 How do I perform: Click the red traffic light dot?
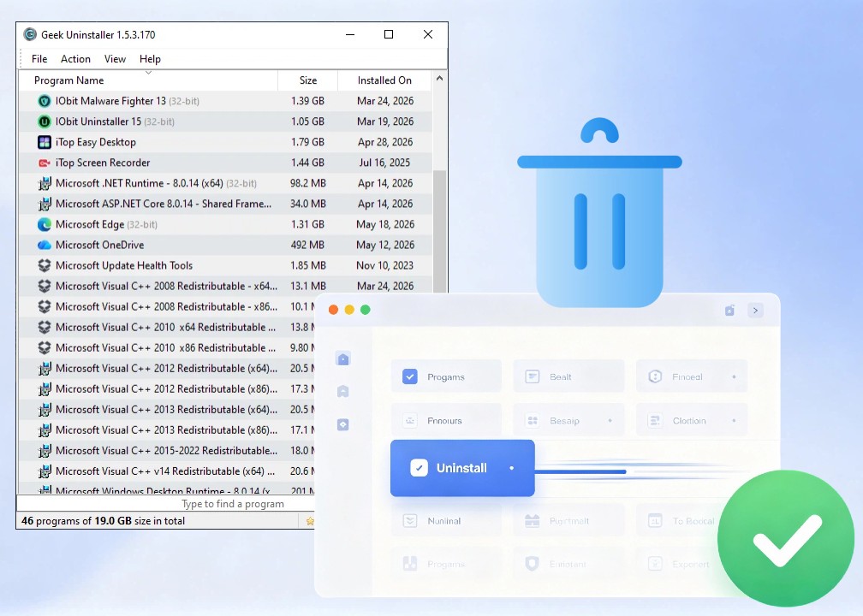pyautogui.click(x=333, y=310)
